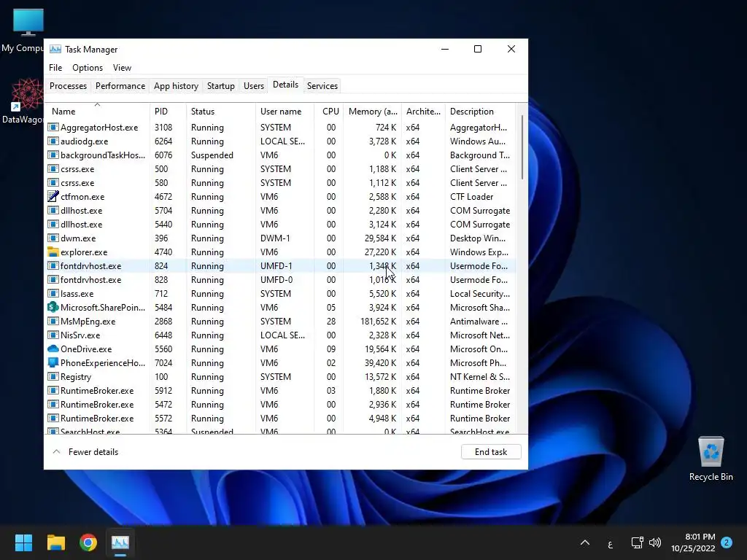Select RuntimeBroker.exe row with PID 5472
The width and height of the screenshot is (747, 560).
tap(281, 404)
